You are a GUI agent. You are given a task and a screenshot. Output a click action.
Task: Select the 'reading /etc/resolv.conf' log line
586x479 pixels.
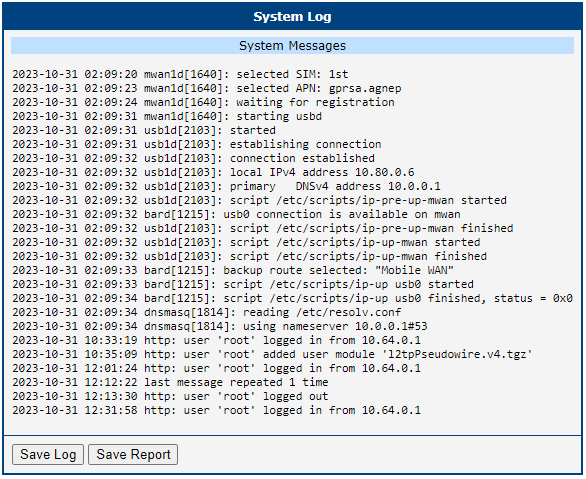pos(207,313)
